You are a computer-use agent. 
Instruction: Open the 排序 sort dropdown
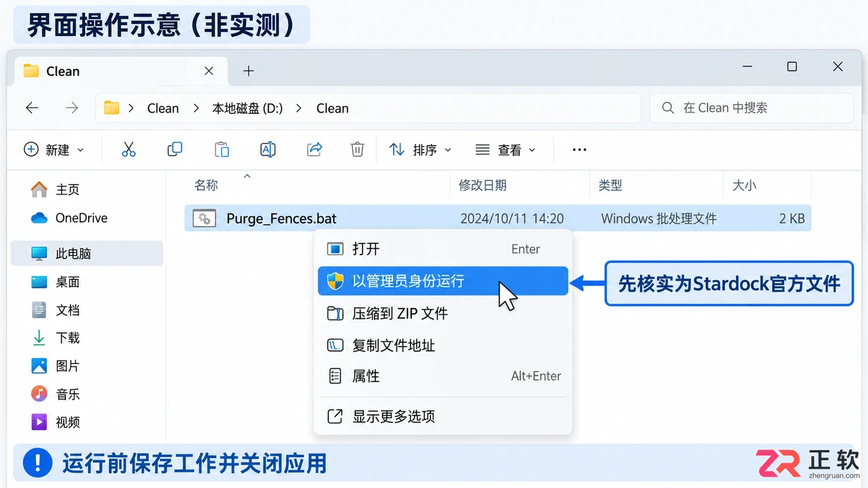click(420, 149)
